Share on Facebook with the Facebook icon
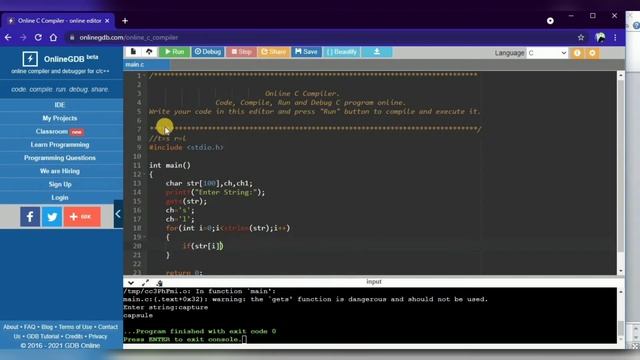This screenshot has width=640, height=360. point(30,216)
